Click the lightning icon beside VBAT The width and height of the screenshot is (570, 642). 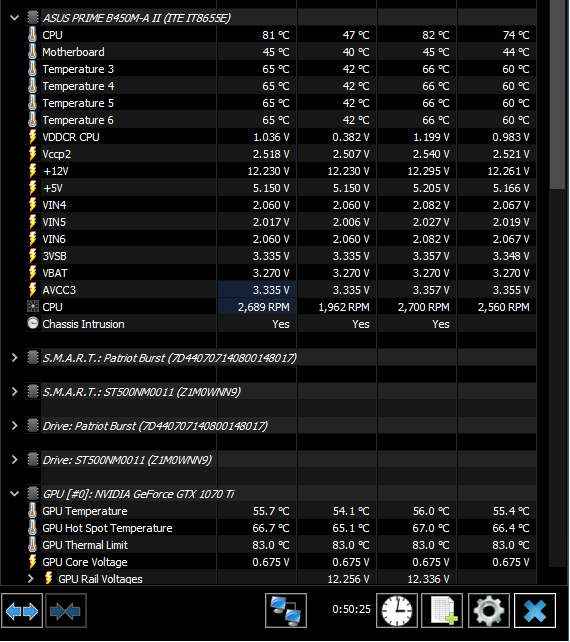[33, 273]
